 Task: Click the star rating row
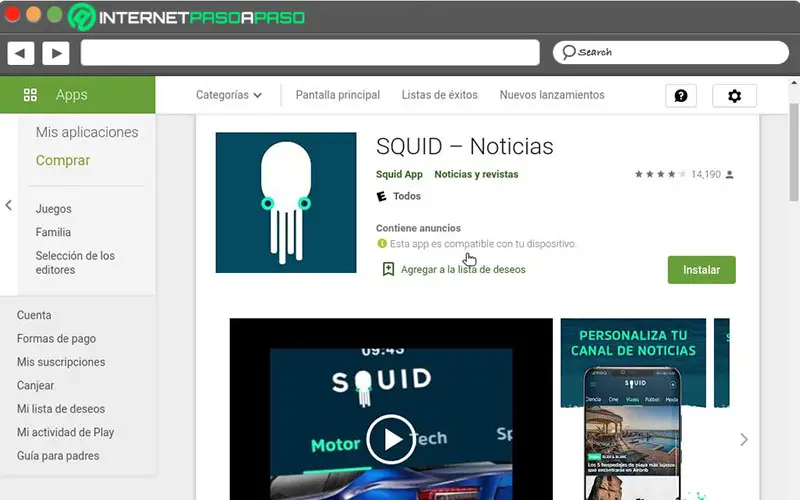660,174
